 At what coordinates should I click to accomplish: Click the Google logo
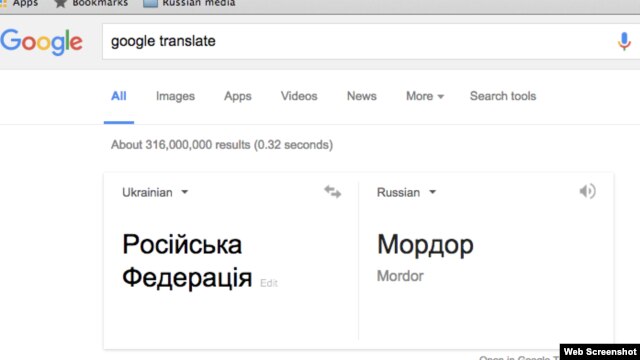[41, 42]
